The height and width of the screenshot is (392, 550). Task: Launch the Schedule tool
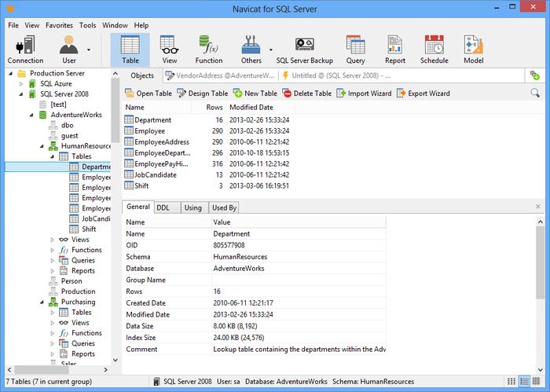pos(434,49)
